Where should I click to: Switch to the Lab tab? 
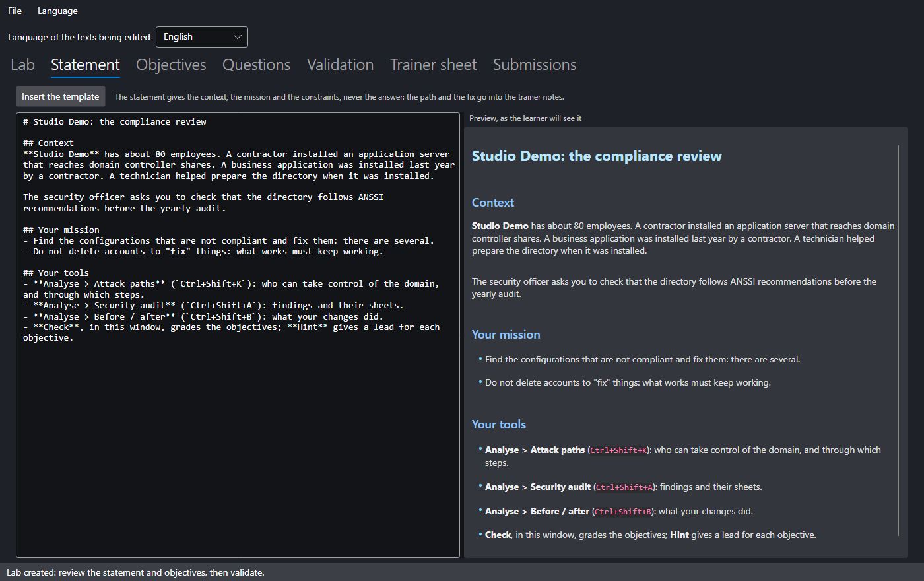[22, 65]
